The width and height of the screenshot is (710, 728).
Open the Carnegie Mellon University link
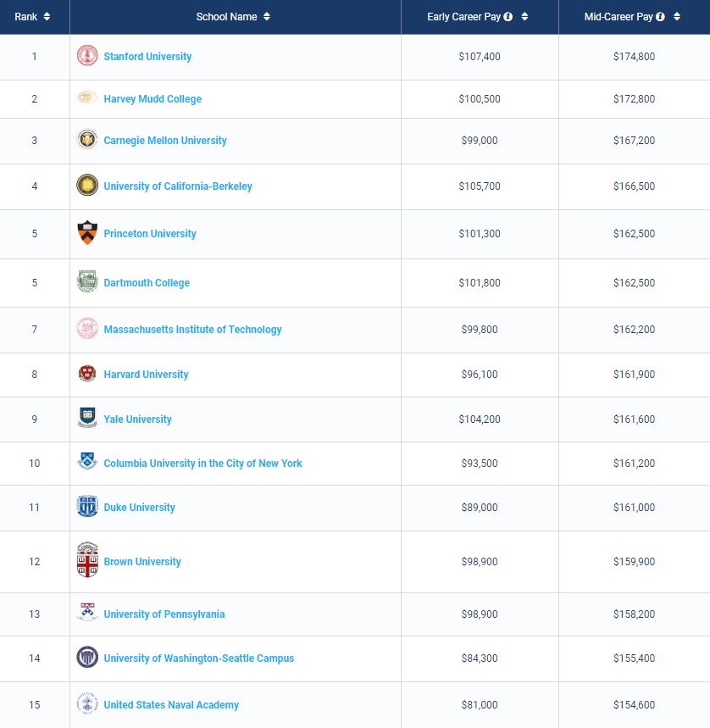coord(165,141)
